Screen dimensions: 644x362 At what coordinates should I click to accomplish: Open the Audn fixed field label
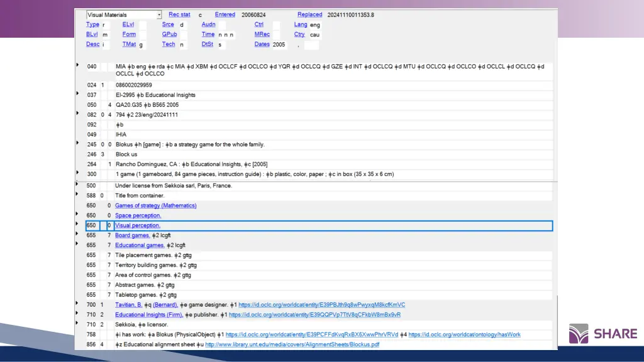(208, 25)
